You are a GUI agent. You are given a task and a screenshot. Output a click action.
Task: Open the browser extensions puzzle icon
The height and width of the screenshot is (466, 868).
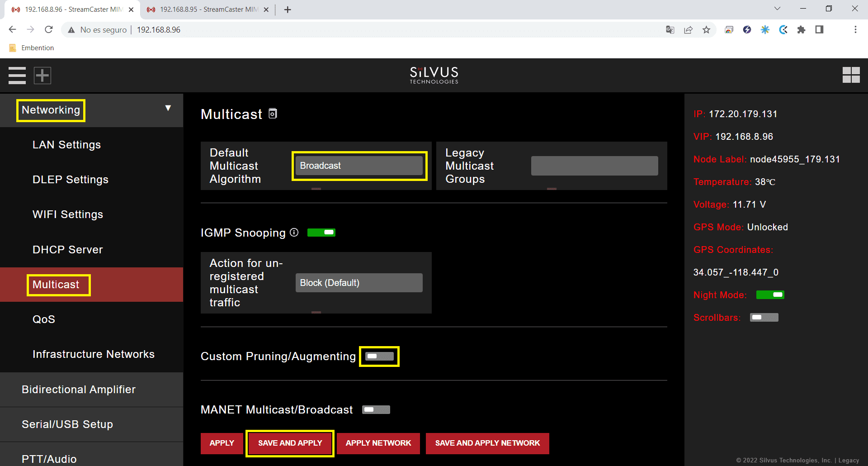(801, 30)
